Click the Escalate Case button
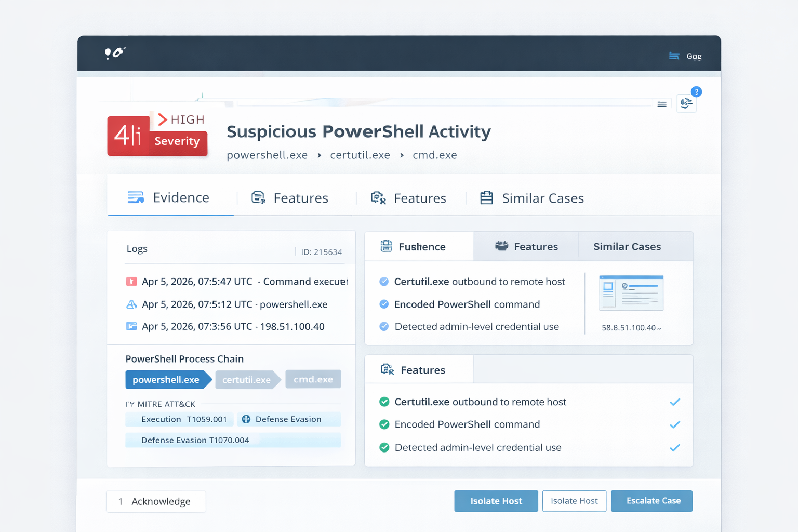 coord(652,501)
